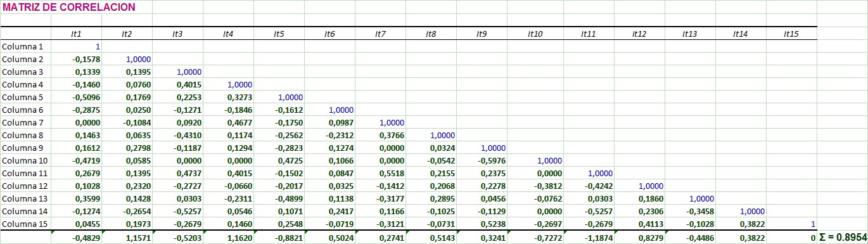This screenshot has width=868, height=244.
Task: Select the -0,4899 cell
Action: [x=279, y=198]
